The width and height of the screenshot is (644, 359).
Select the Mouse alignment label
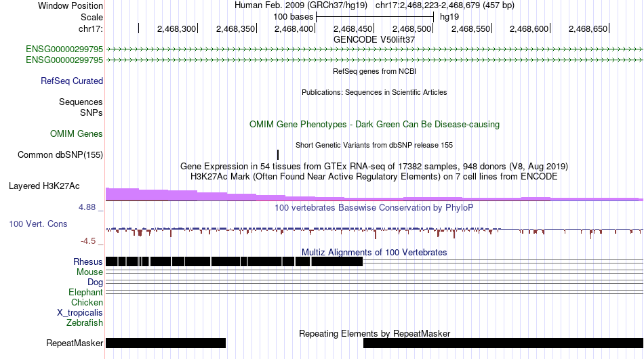click(89, 272)
